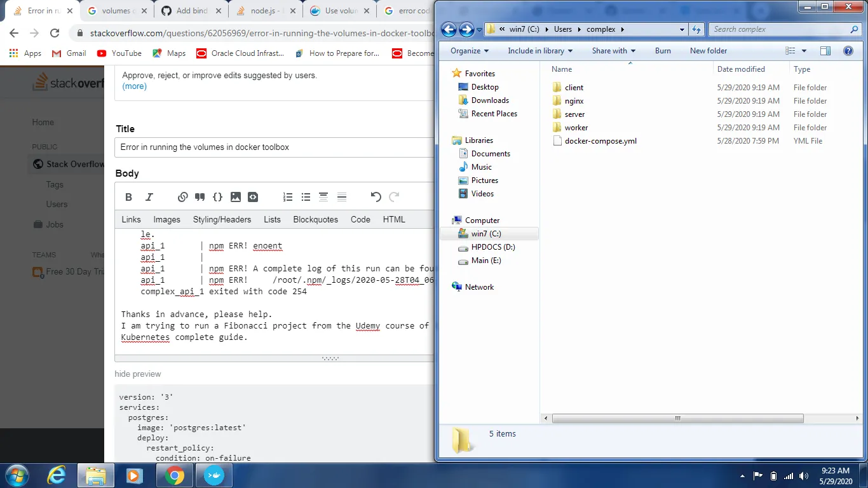Screen dimensions: 868x488
Task: Open HPDOCS (D:) drive in navigation pane
Action: 492,247
